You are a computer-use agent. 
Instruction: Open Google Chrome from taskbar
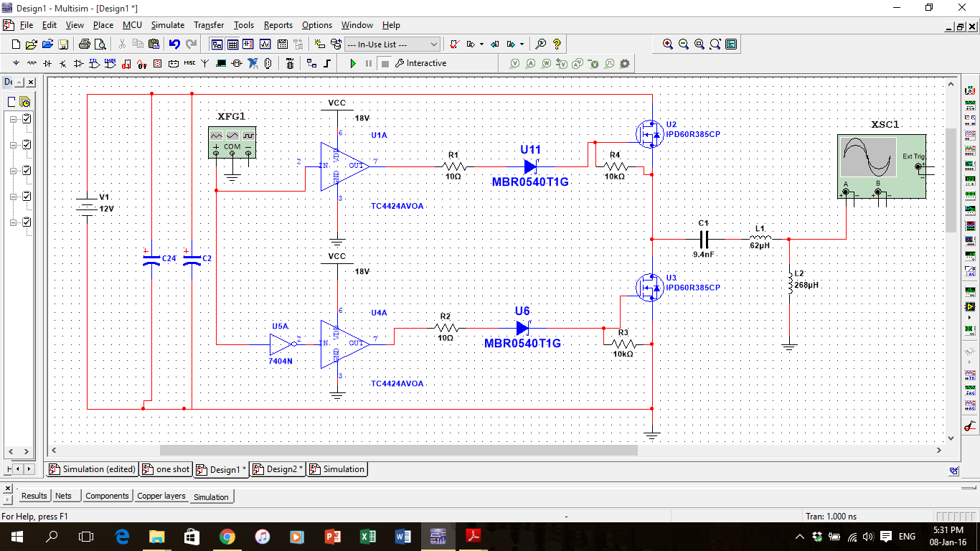point(227,536)
